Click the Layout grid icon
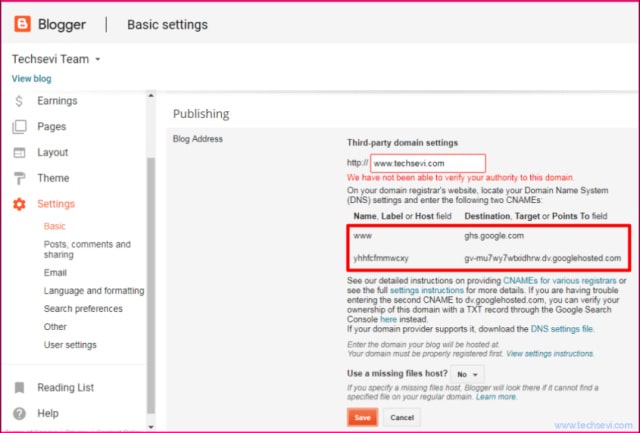The image size is (640, 433). pos(19,153)
